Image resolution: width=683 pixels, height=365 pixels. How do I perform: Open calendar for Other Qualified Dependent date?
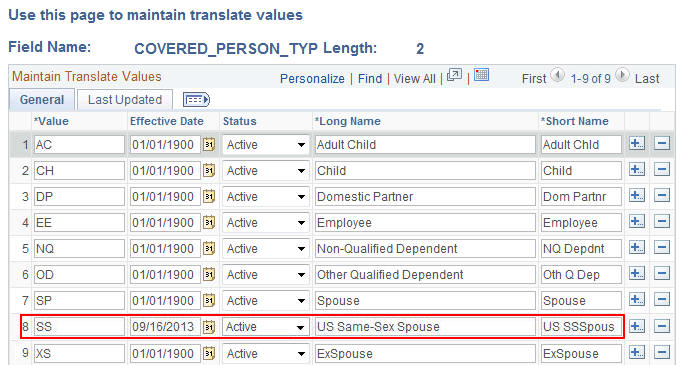(209, 274)
